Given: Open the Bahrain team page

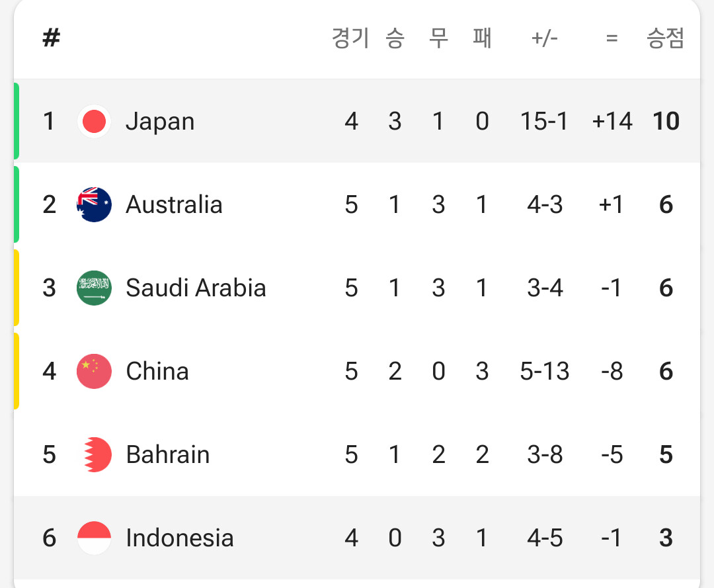Looking at the screenshot, I should point(167,454).
